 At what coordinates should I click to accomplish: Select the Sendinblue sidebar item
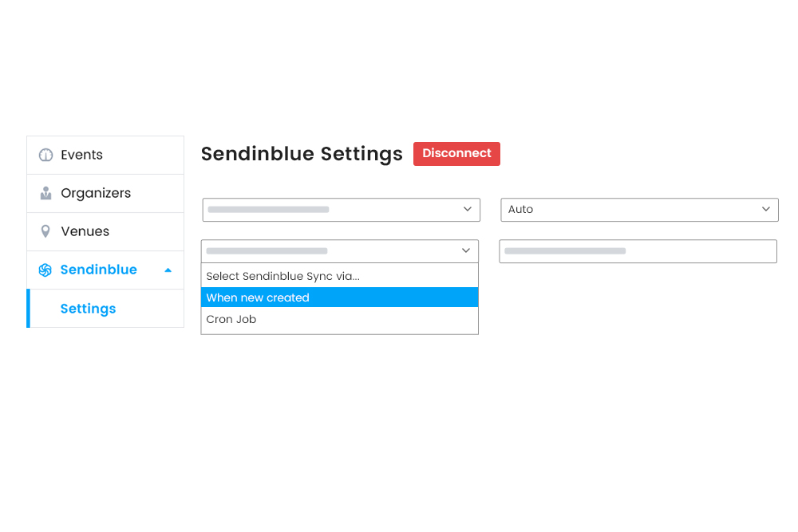(98, 270)
